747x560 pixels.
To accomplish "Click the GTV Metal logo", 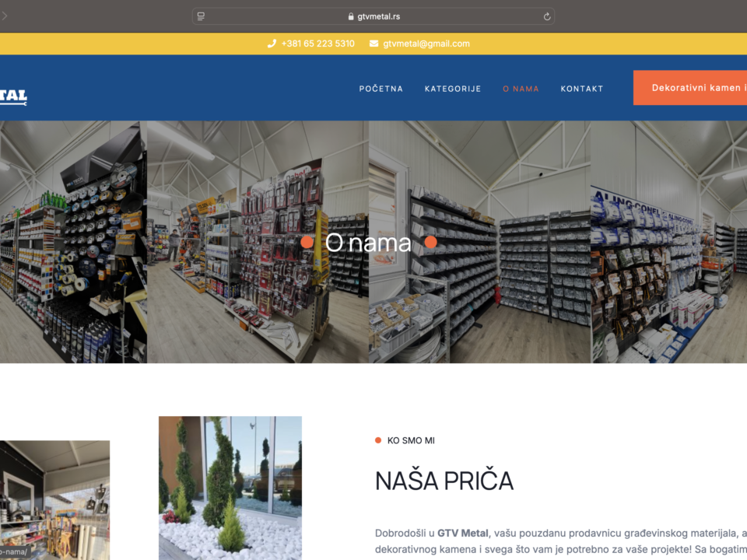I will (x=13, y=96).
